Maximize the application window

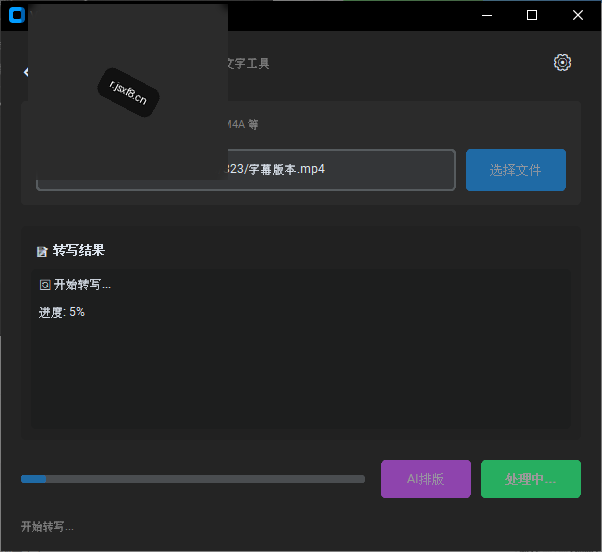tap(532, 15)
